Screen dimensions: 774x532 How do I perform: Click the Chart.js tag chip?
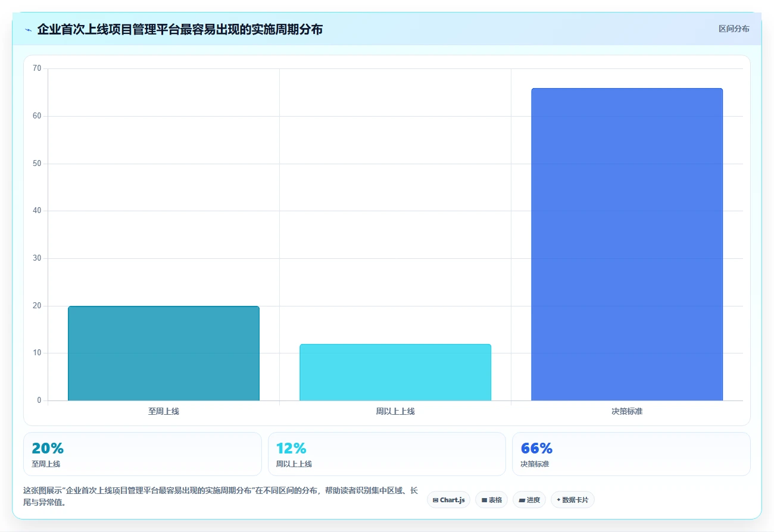[x=448, y=500]
